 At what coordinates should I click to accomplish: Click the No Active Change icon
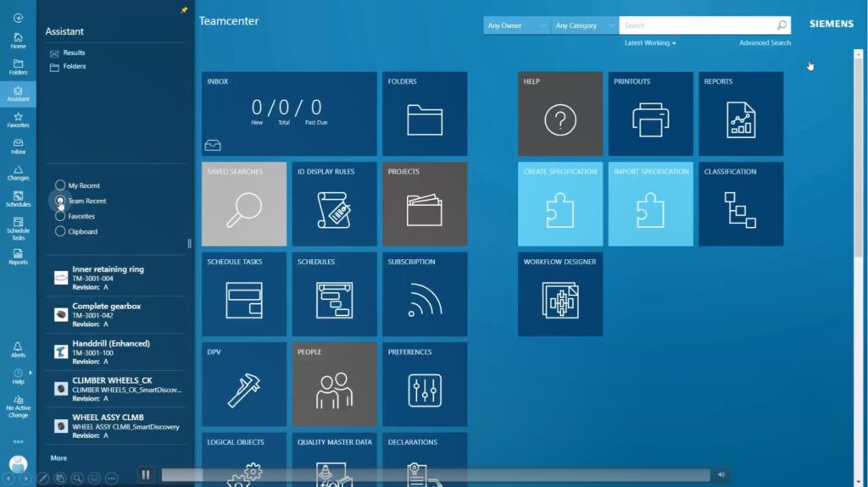[x=18, y=407]
